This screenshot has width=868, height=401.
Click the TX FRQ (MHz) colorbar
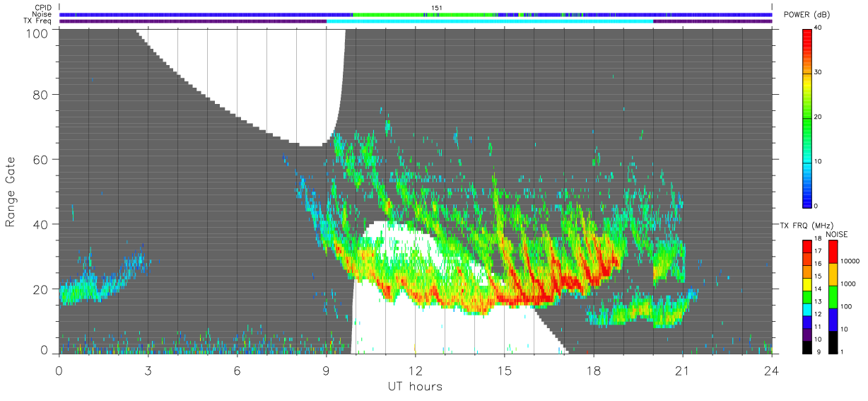click(807, 296)
